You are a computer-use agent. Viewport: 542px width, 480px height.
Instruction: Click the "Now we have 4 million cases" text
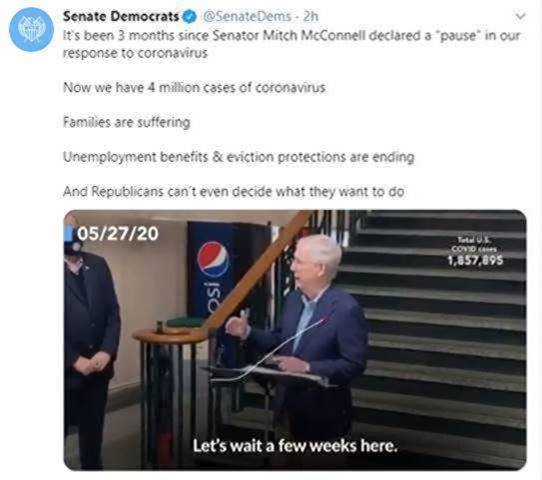click(194, 87)
